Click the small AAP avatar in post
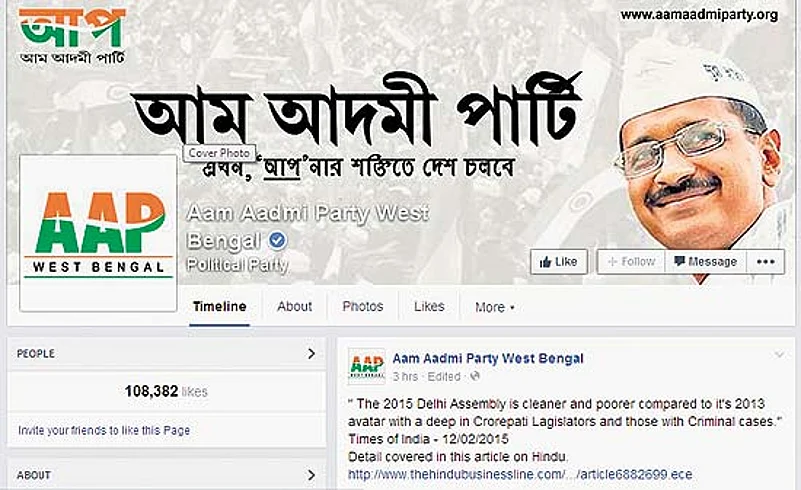801x490 pixels. (x=366, y=366)
